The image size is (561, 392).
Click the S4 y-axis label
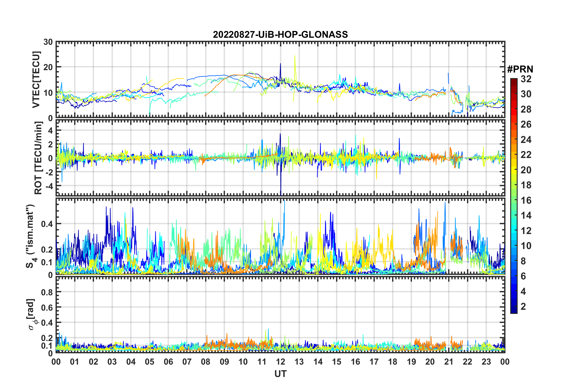click(x=30, y=236)
